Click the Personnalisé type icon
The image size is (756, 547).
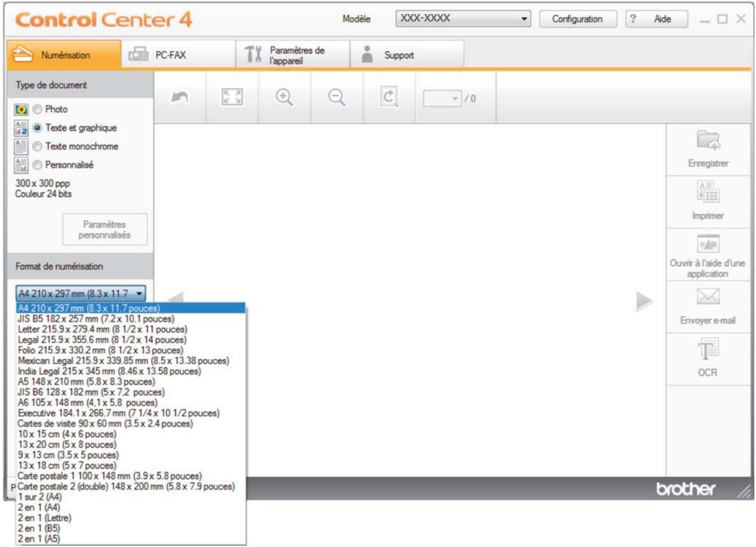[21, 165]
